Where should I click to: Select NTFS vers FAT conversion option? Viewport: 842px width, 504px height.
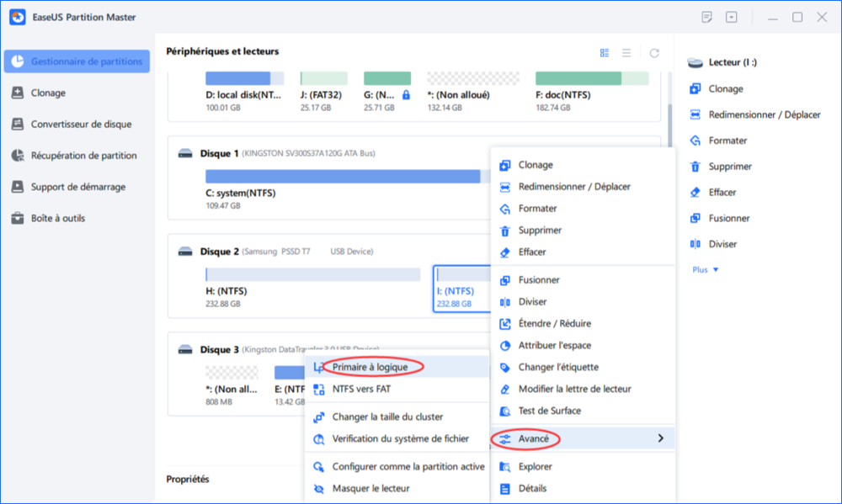tap(361, 389)
